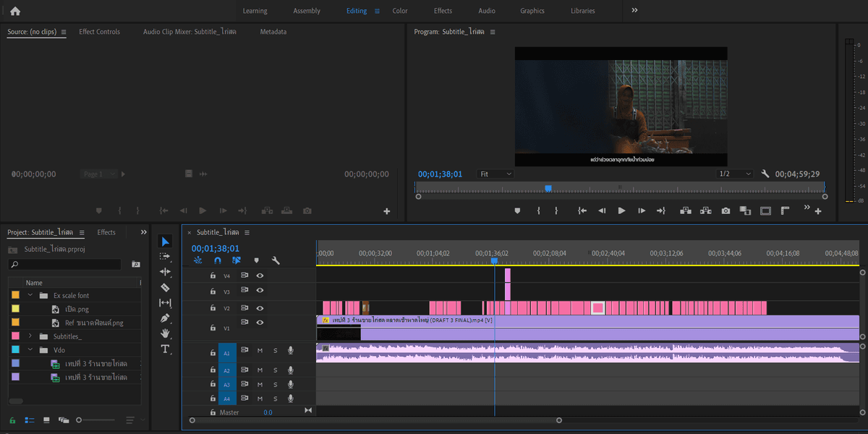Collapse the Ex scale font bin

click(30, 295)
